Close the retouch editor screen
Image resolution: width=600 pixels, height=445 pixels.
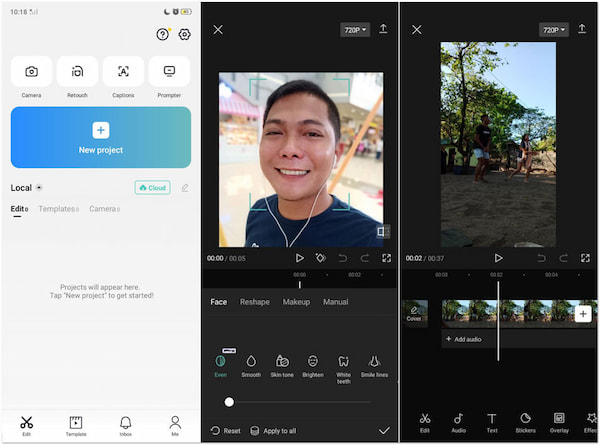click(218, 30)
